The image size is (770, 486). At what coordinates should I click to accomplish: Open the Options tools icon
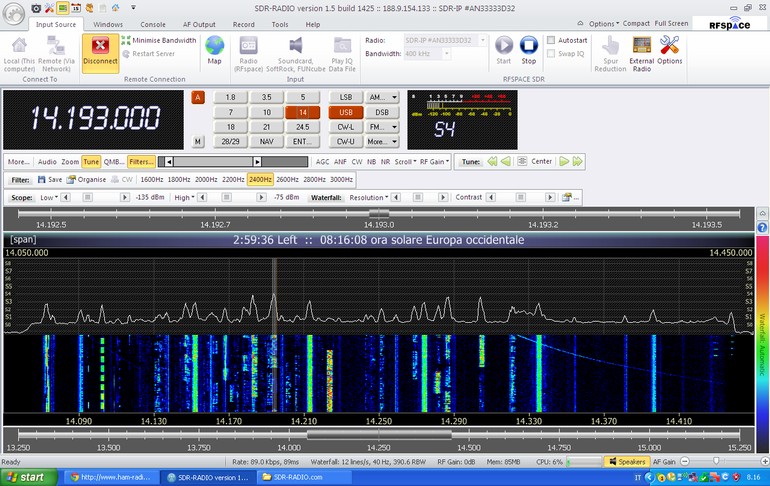click(x=670, y=46)
